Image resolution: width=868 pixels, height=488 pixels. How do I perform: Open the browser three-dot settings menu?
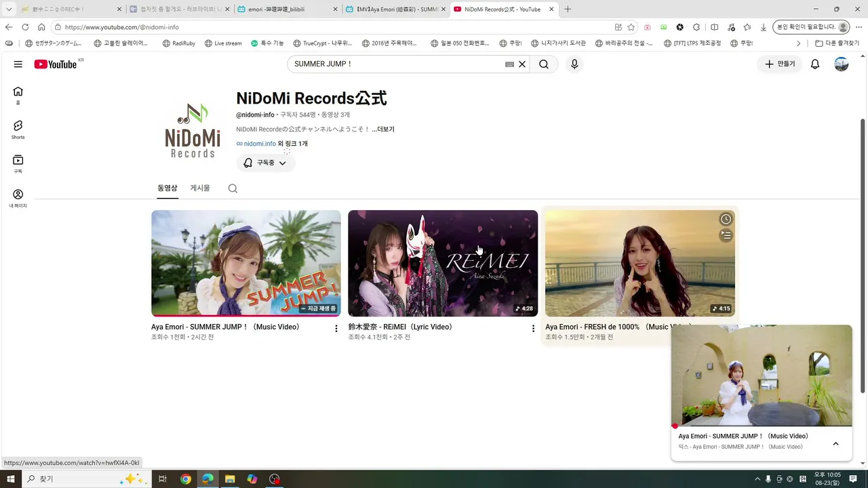coord(859,27)
